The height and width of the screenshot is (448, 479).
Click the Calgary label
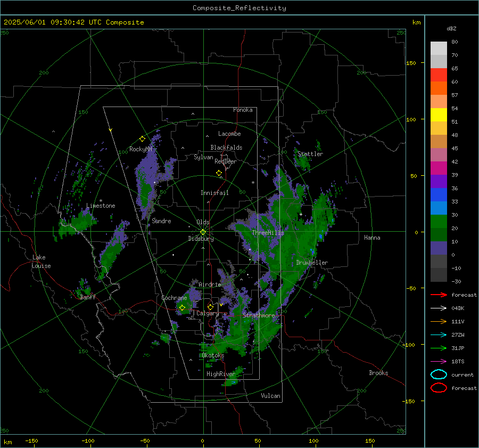pos(208,313)
